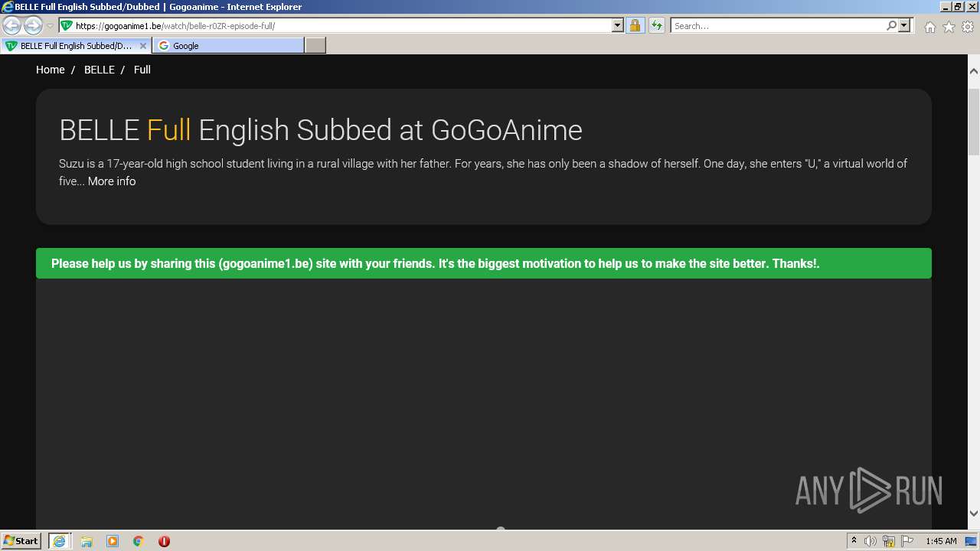Refresh the page with the refresh icon
Viewport: 980px width, 551px height.
click(656, 26)
